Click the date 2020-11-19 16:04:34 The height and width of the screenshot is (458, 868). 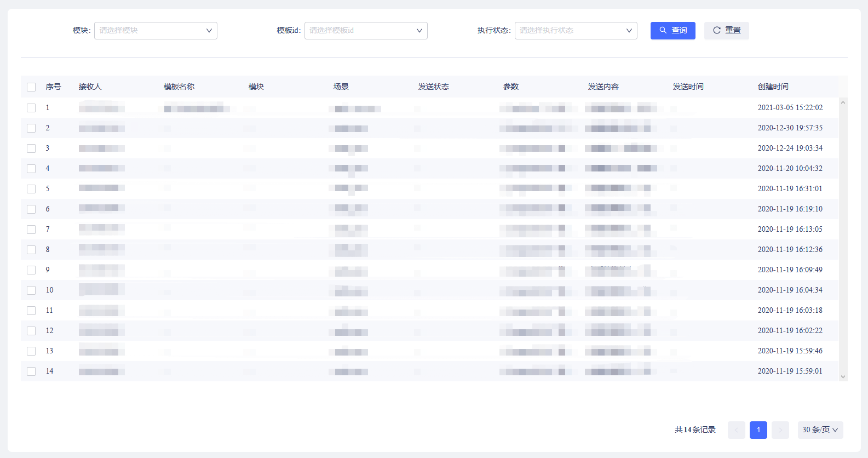click(790, 290)
